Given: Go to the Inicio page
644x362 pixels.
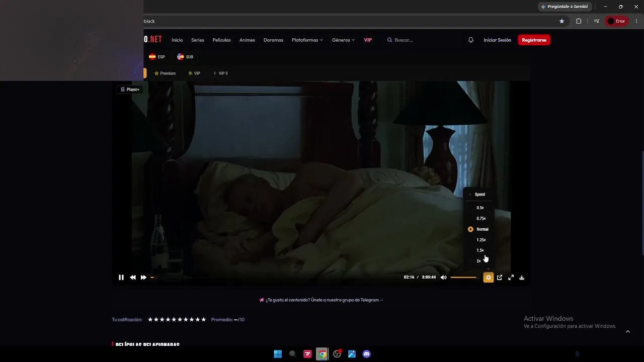Looking at the screenshot, I should point(177,40).
